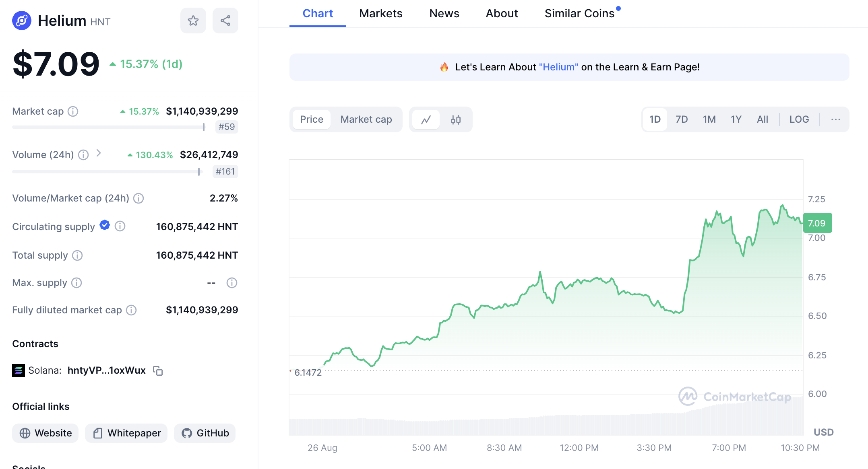Image resolution: width=868 pixels, height=469 pixels.
Task: Click Total supply info icon
Action: click(x=77, y=255)
